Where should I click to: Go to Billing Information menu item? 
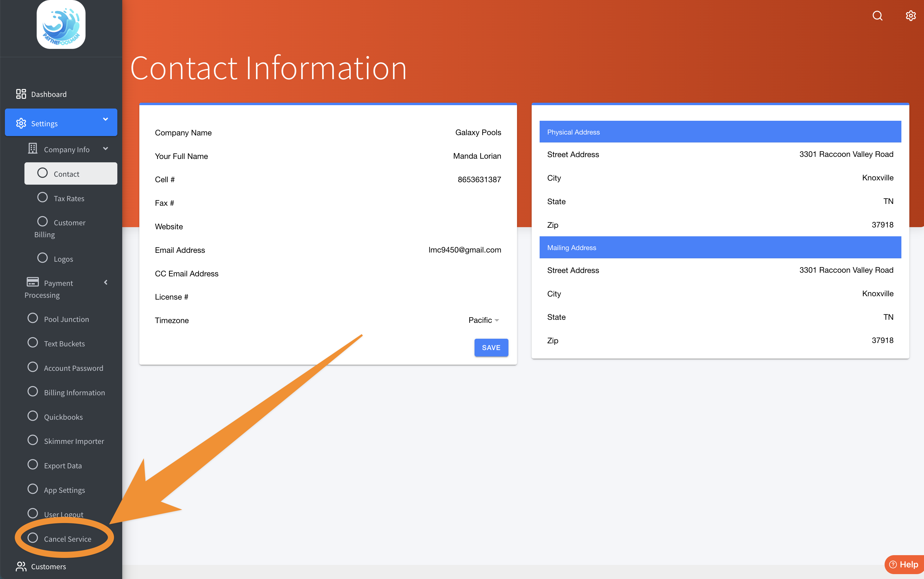pyautogui.click(x=74, y=393)
